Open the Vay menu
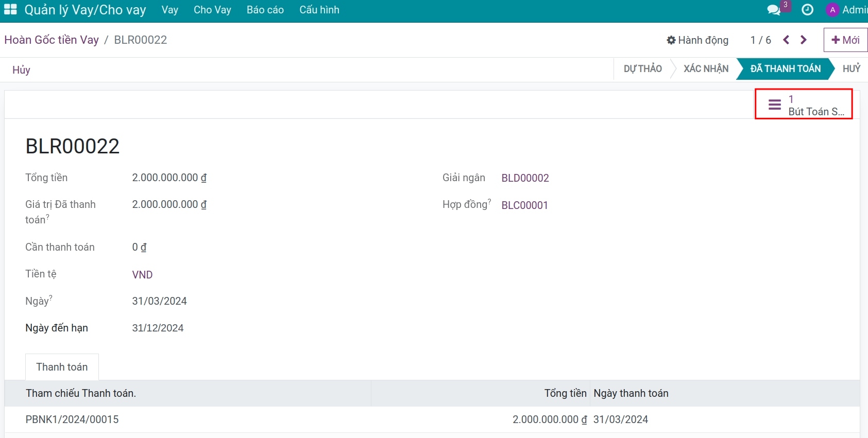 [x=169, y=10]
